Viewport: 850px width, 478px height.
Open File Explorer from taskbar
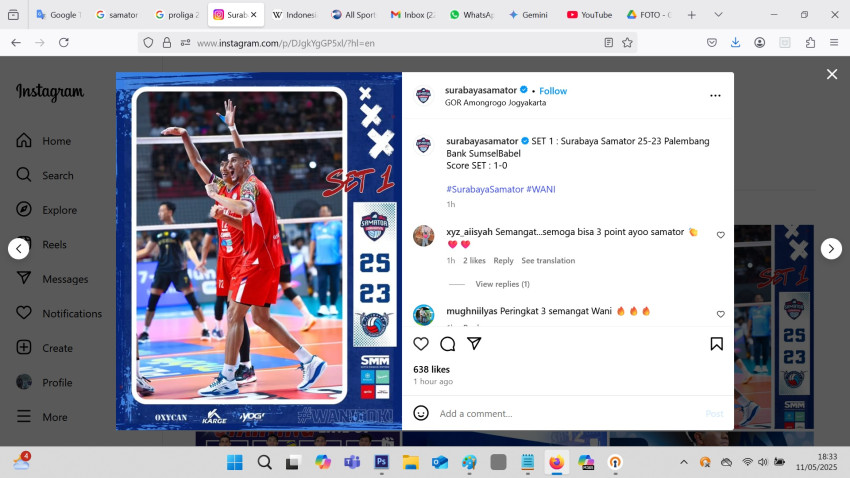411,462
